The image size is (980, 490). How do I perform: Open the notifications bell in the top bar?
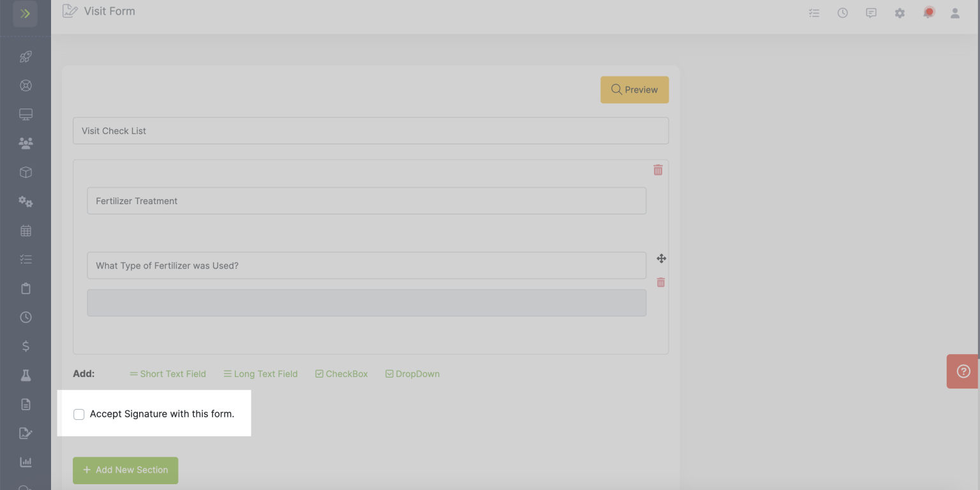(x=928, y=12)
